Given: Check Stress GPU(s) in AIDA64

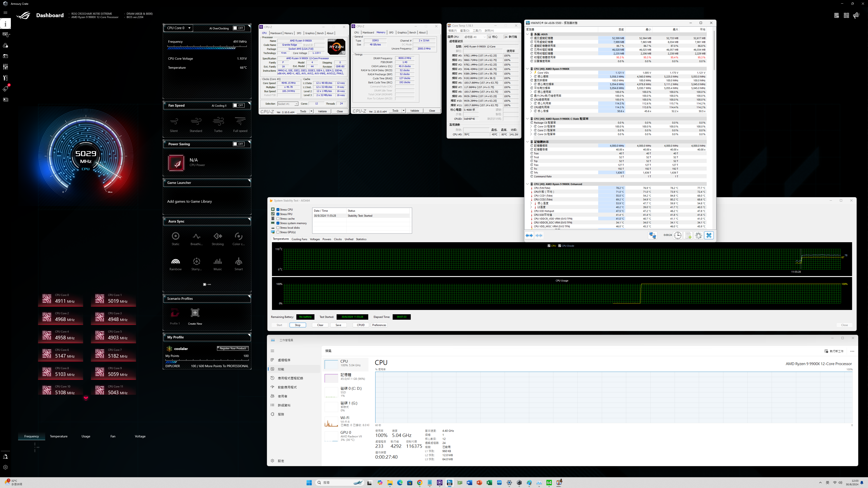Looking at the screenshot, I should pyautogui.click(x=278, y=232).
